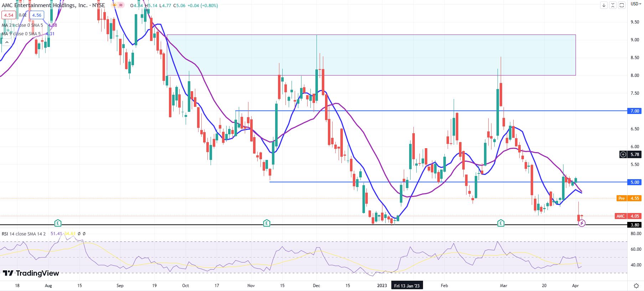Select the MA 21 close indicator legend
The height and width of the screenshot is (291, 644).
[x=22, y=25]
